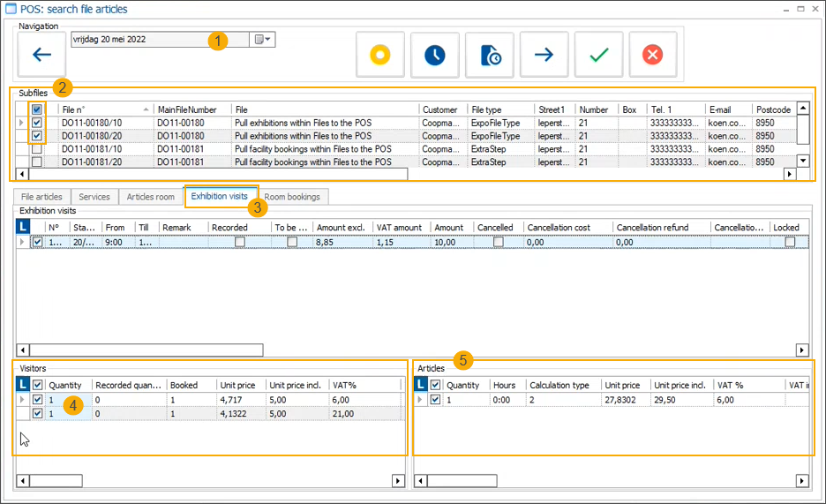
Task: Toggle the select-all checkbox in Subfiles header
Action: 36,109
